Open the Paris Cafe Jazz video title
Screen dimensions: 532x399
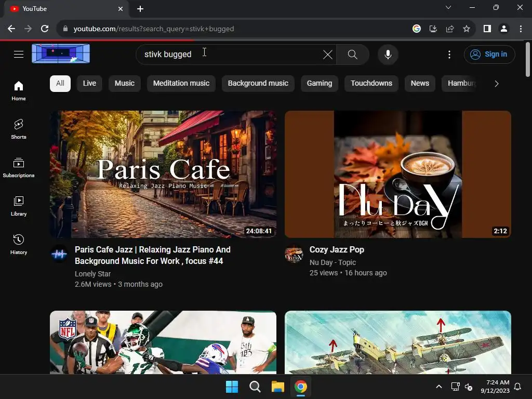pos(153,255)
